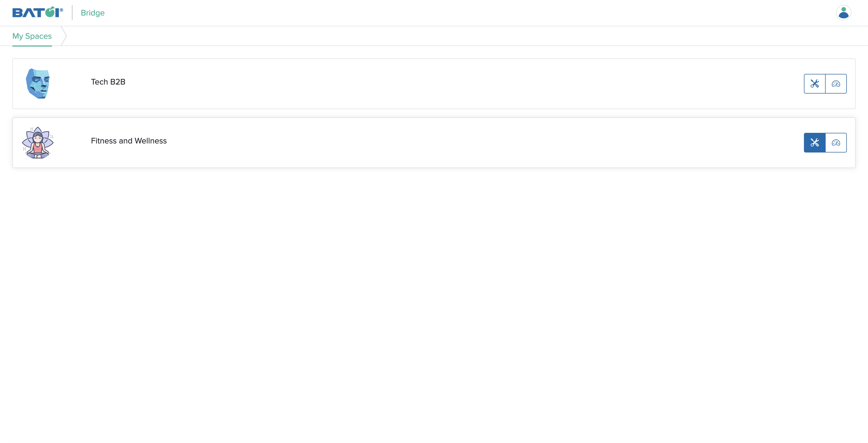
Task: Click the Fitness and Wellness text label
Action: (x=129, y=141)
